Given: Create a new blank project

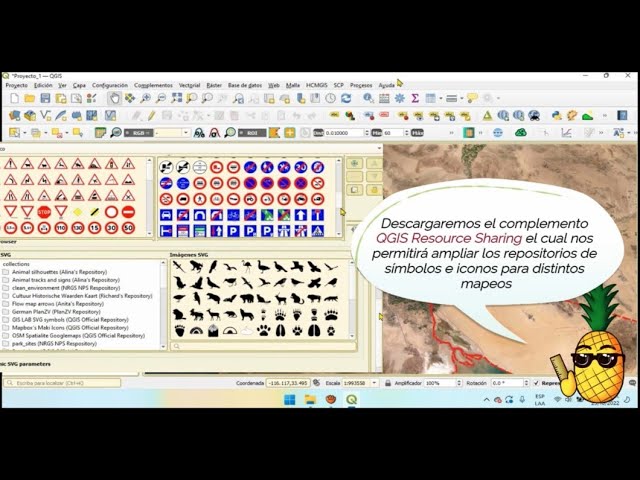Looking at the screenshot, I should tap(14, 98).
